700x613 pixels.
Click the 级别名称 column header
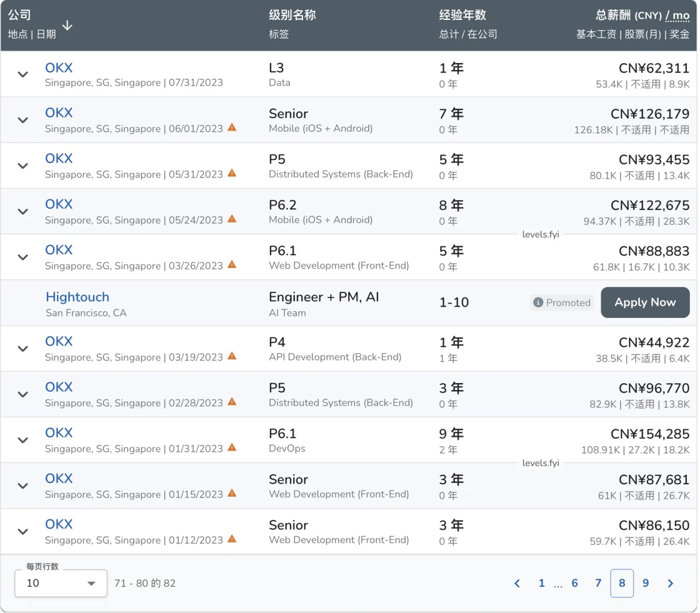click(x=292, y=15)
